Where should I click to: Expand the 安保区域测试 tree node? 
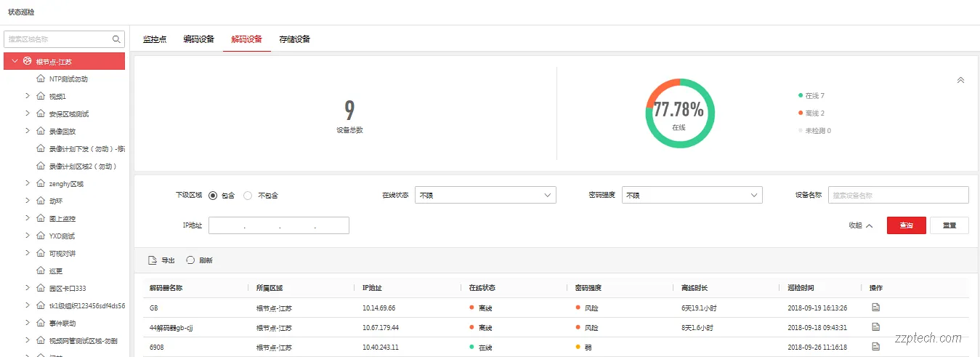click(x=28, y=113)
